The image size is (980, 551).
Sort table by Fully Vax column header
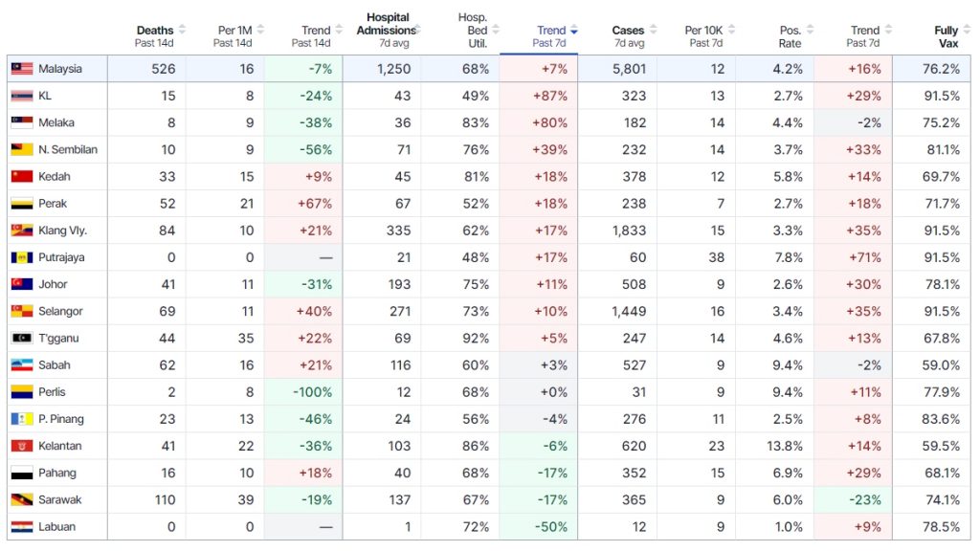pos(946,36)
